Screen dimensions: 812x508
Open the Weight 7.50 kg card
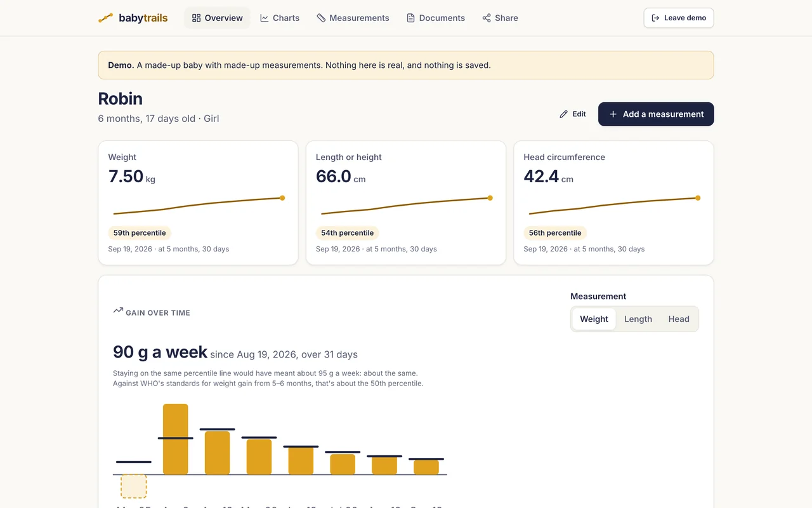(x=198, y=203)
